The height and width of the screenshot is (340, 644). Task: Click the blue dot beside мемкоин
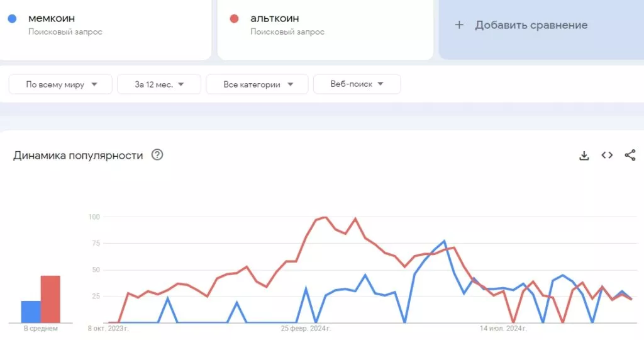pyautogui.click(x=12, y=19)
